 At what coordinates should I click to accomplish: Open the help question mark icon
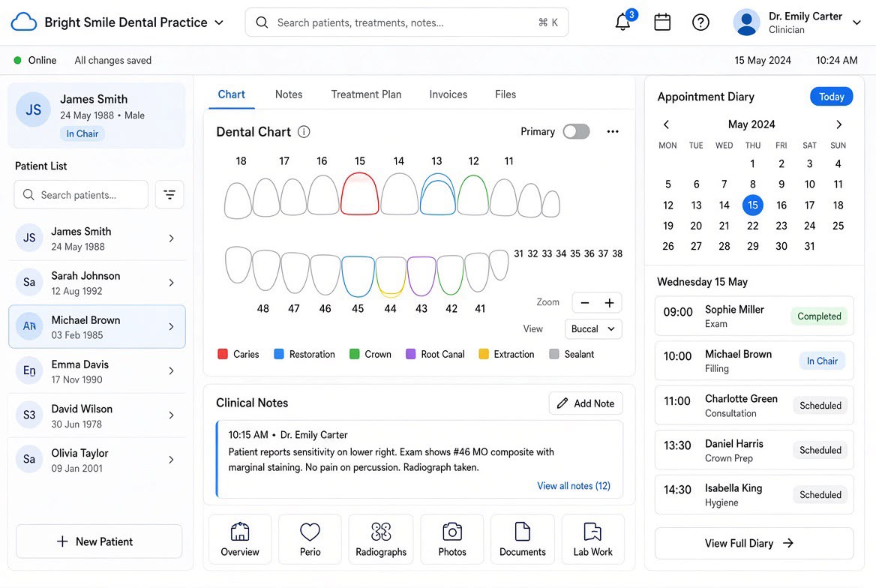click(700, 22)
